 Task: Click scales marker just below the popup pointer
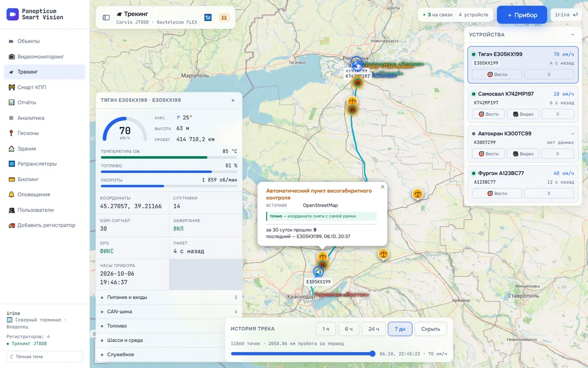click(x=322, y=257)
